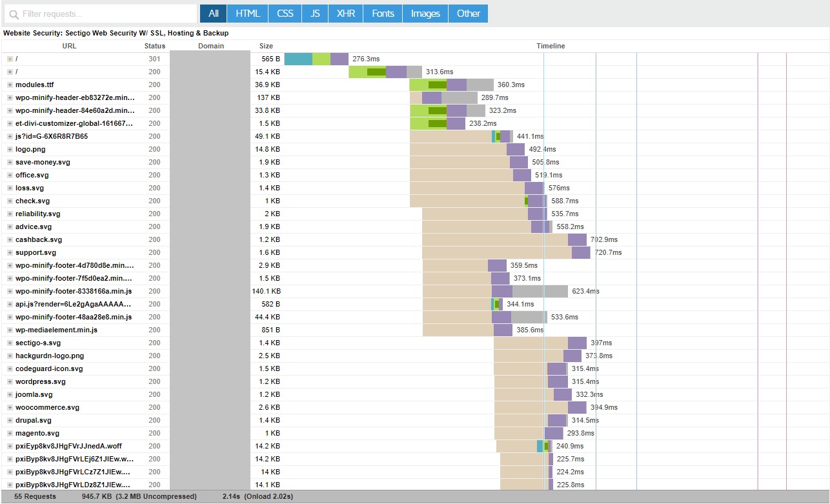Click the 623.4ms timing label

pos(585,291)
